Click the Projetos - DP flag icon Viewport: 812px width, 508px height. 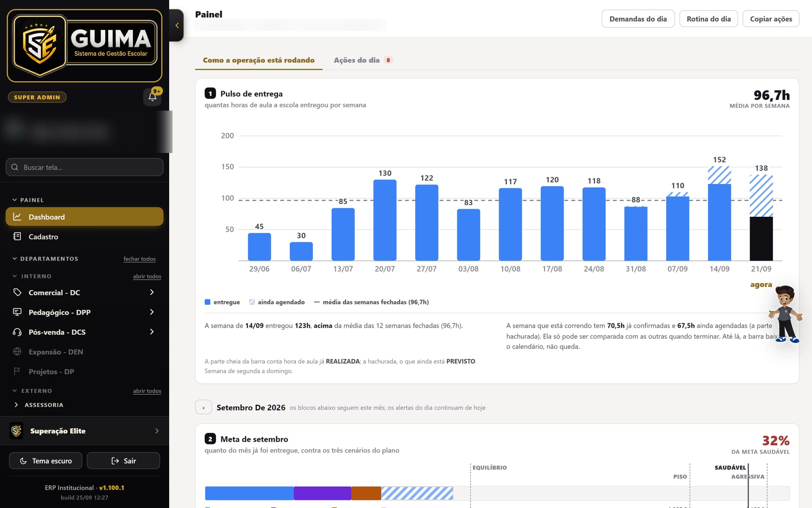17,371
